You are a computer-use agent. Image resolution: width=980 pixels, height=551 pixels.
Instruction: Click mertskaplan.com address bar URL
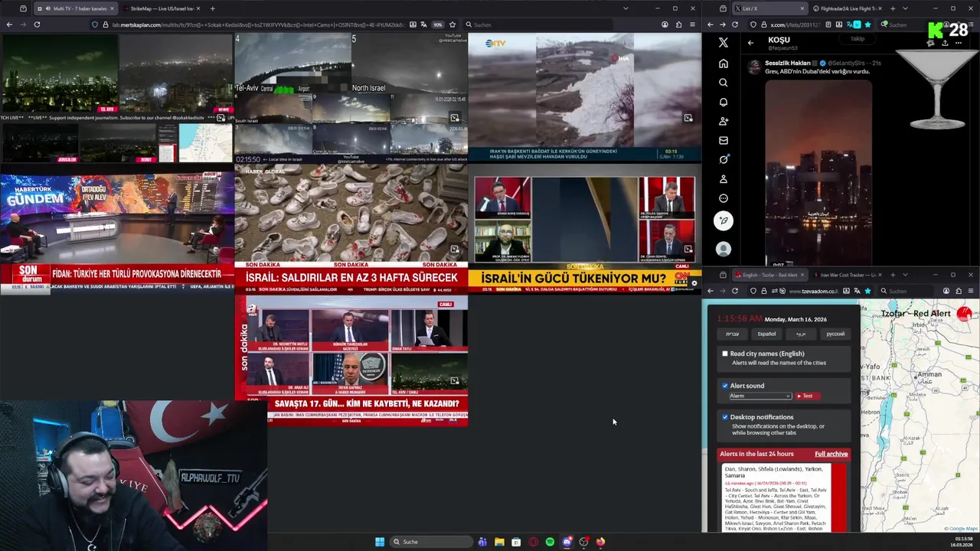[x=259, y=24]
